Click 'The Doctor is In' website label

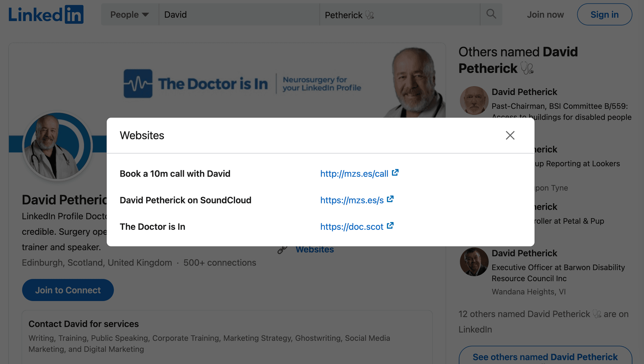[152, 227]
